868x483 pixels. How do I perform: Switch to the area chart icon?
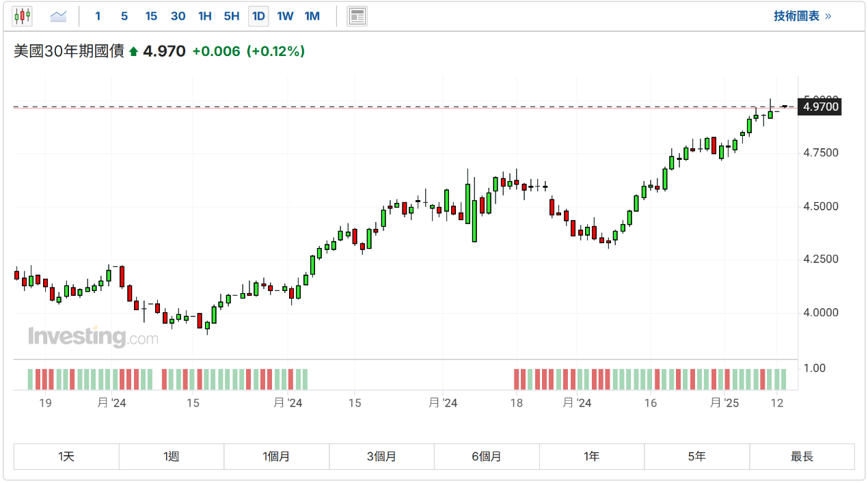[x=58, y=16]
